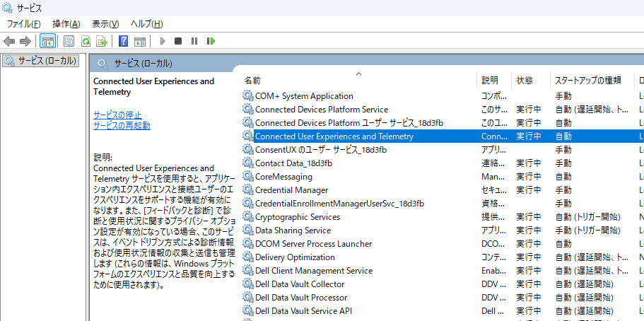Sort by スタートアップの種類 column header

[x=587, y=81]
